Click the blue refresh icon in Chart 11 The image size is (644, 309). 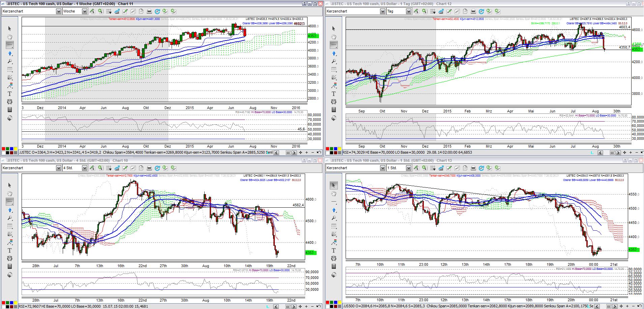(x=157, y=11)
